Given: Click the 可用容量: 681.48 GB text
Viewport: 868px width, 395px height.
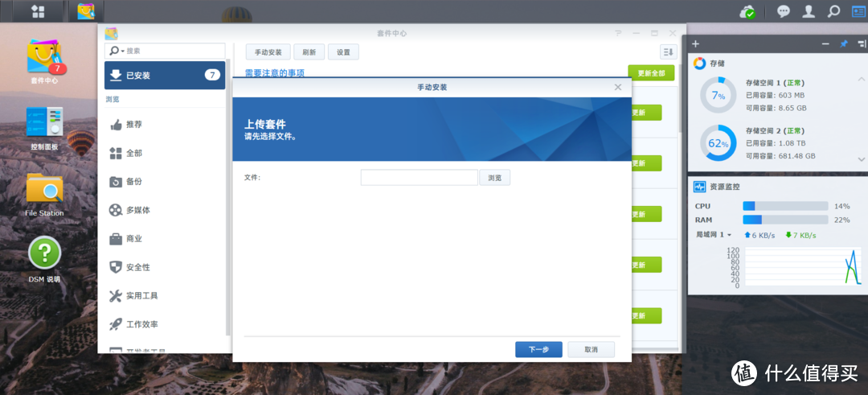Looking at the screenshot, I should (x=780, y=156).
